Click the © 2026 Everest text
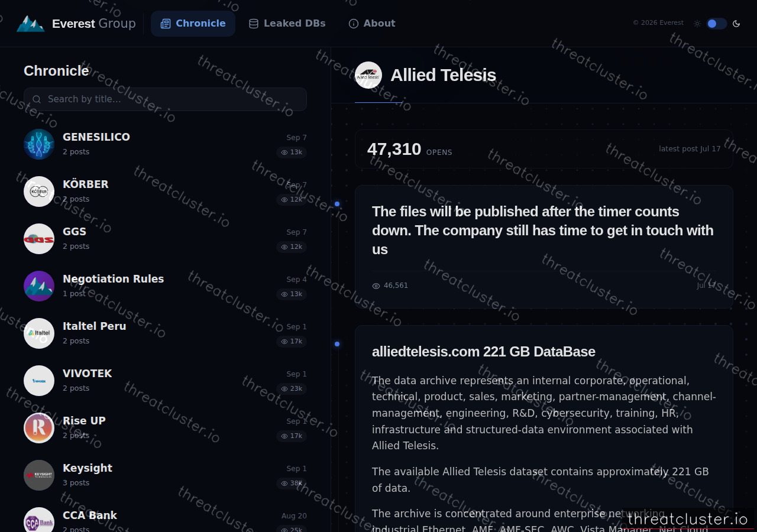Screen dimensions: 757x532 click(658, 23)
